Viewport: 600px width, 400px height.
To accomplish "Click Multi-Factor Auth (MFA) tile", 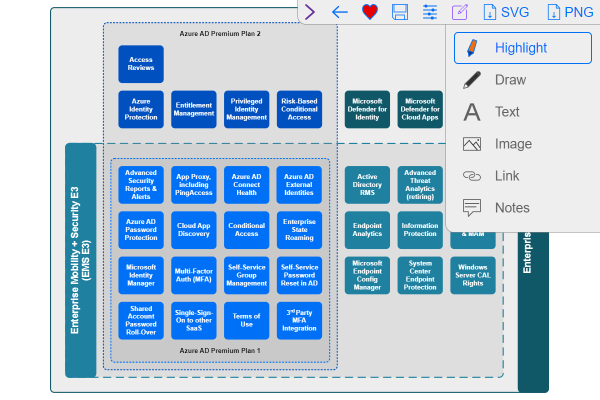I will click(194, 276).
